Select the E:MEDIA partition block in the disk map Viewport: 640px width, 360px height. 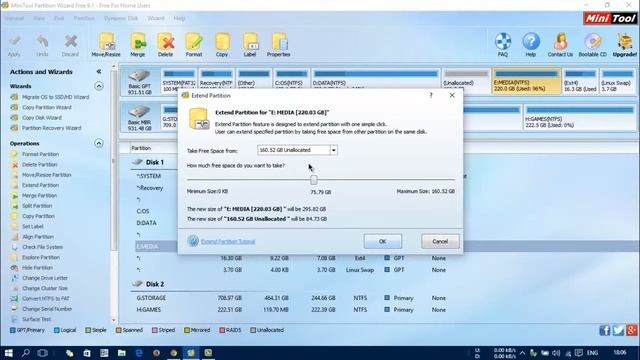(x=527, y=81)
